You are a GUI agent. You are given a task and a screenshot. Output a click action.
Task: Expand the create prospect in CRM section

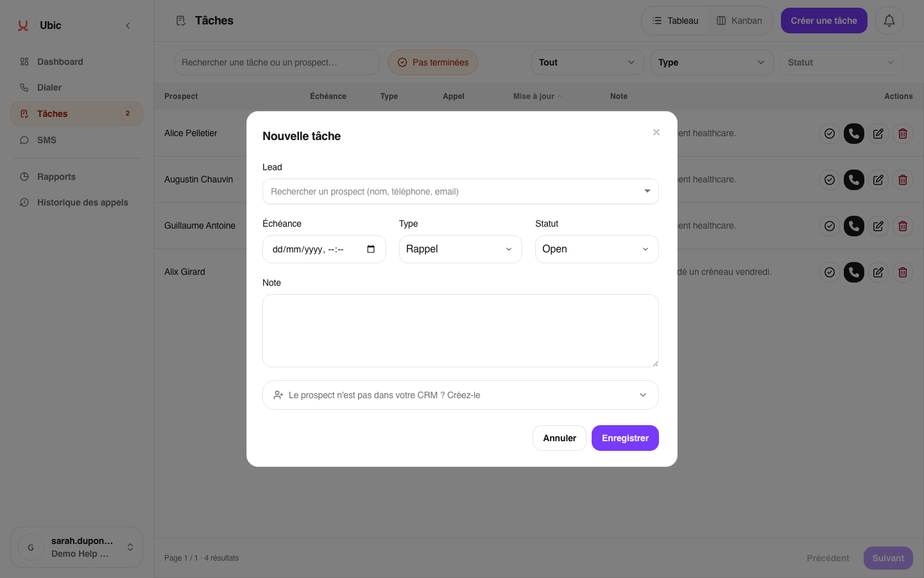point(460,395)
